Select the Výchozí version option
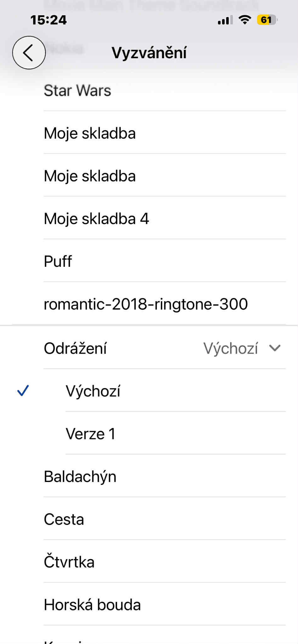 [x=93, y=391]
